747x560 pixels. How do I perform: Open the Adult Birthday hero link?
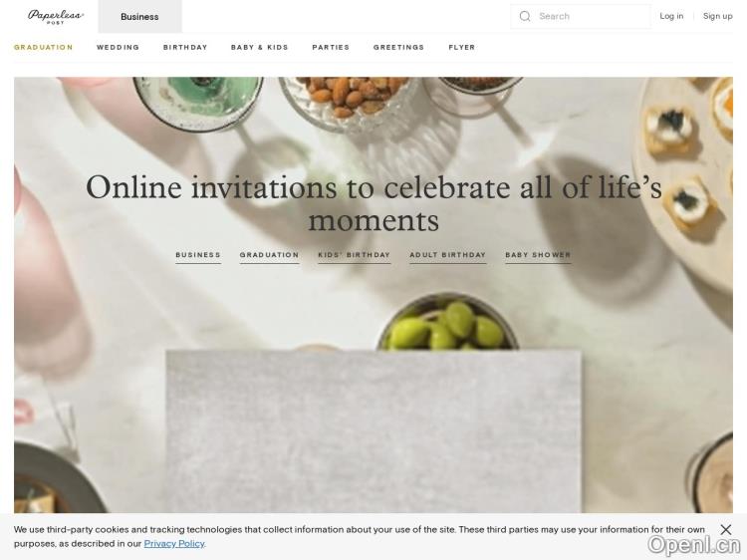click(448, 255)
